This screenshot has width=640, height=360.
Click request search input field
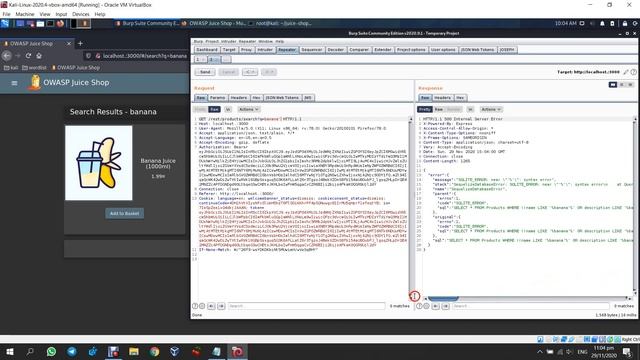[x=306, y=306]
